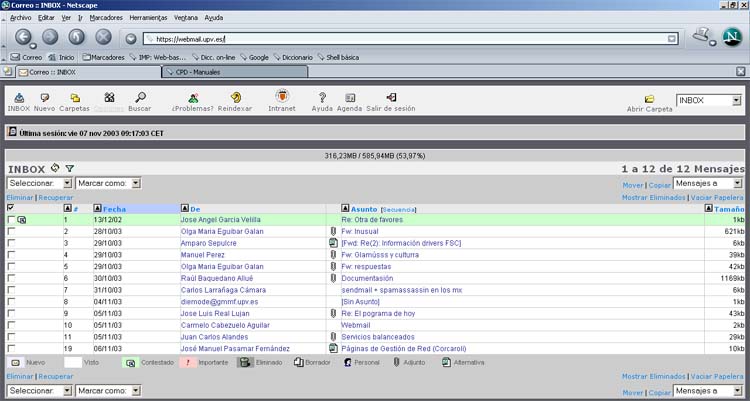Viewport: 750px width, 401px height.
Task: Toggle the select-all checkbox in header row
Action: [11, 208]
